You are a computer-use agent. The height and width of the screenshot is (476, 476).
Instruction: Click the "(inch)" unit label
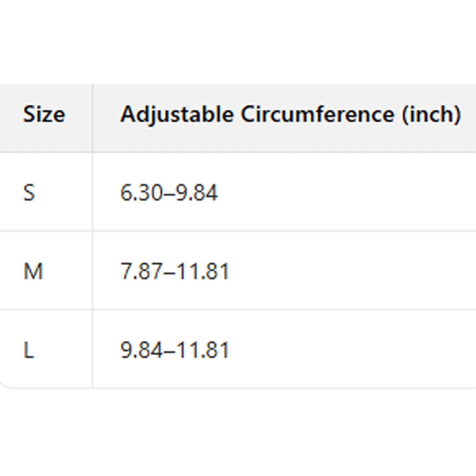pyautogui.click(x=431, y=115)
